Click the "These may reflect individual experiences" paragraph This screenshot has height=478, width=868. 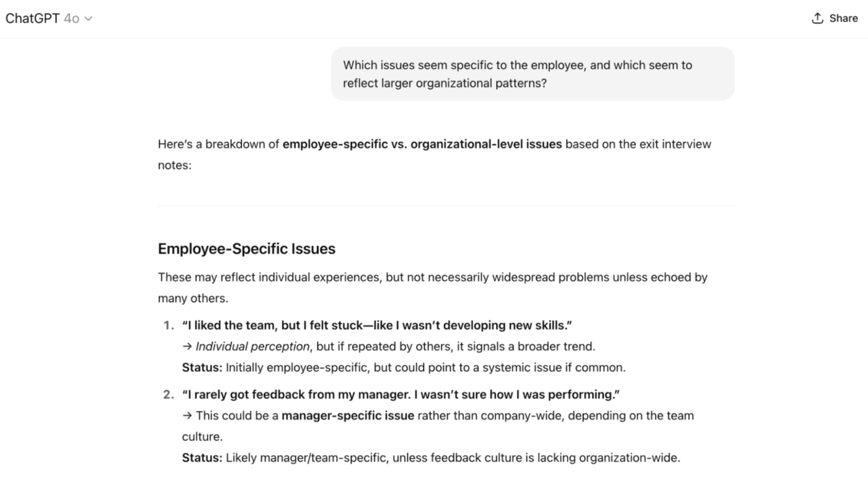click(432, 277)
